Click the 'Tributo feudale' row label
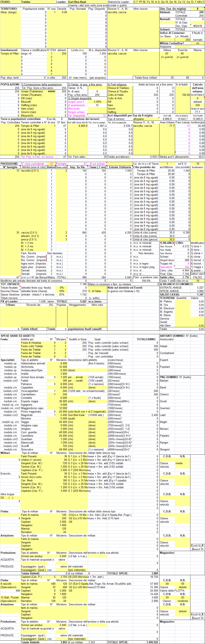 click(9, 288)
